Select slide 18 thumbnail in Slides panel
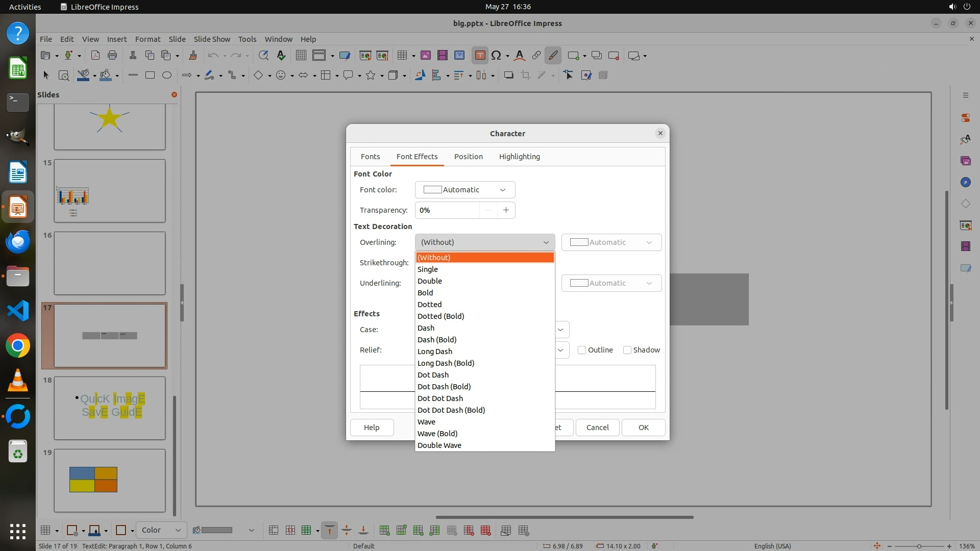The width and height of the screenshot is (980, 551). coord(110,408)
